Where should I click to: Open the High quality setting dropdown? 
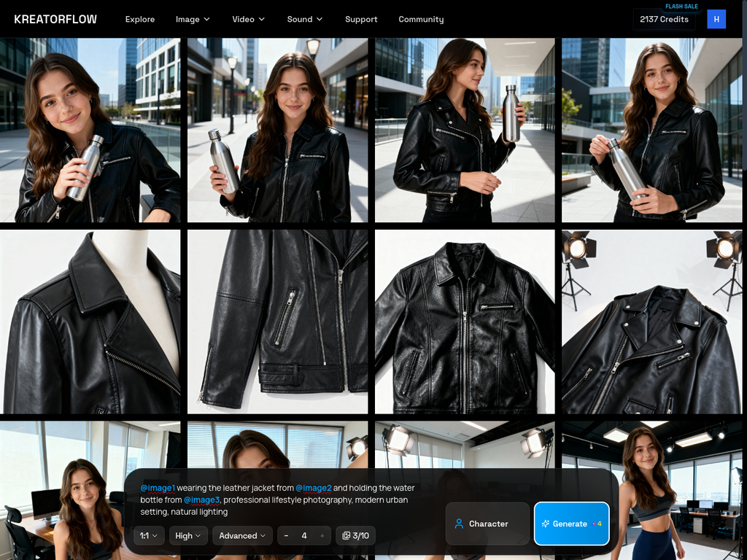tap(187, 535)
